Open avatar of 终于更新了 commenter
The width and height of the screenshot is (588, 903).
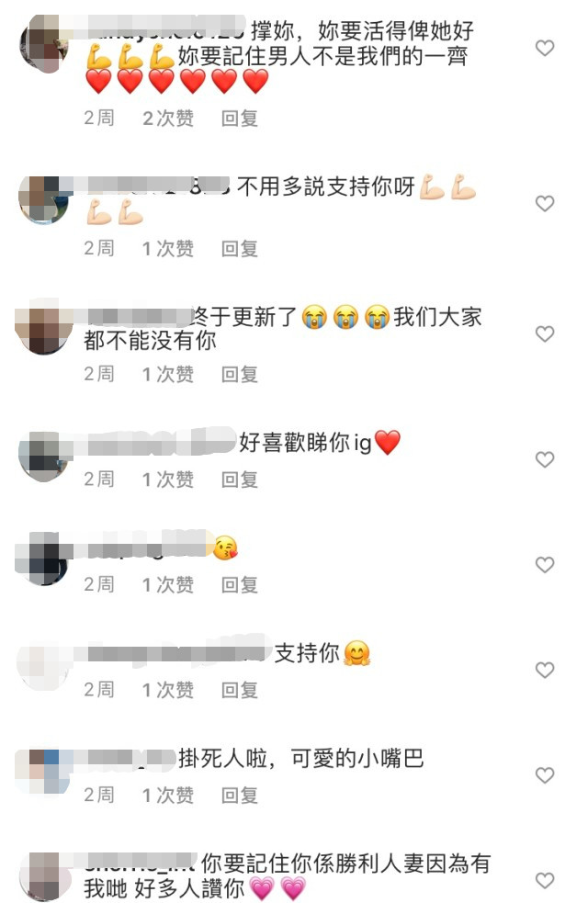[x=44, y=328]
